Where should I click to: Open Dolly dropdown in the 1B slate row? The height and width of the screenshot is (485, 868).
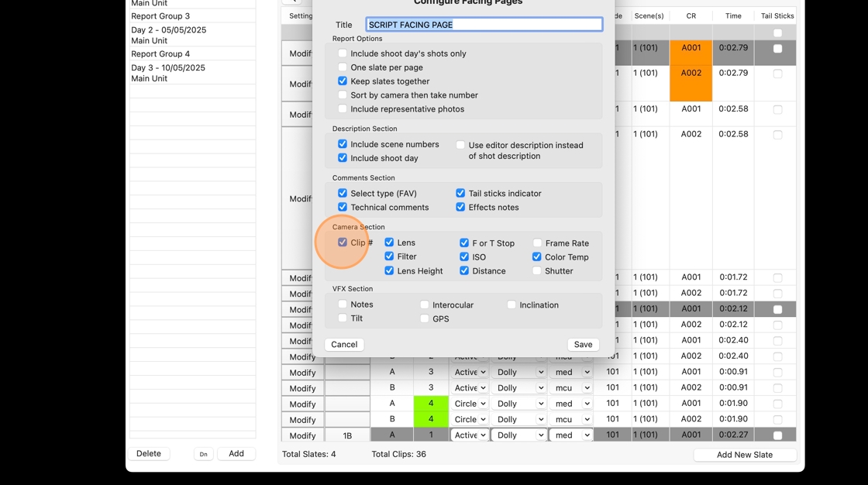(519, 435)
